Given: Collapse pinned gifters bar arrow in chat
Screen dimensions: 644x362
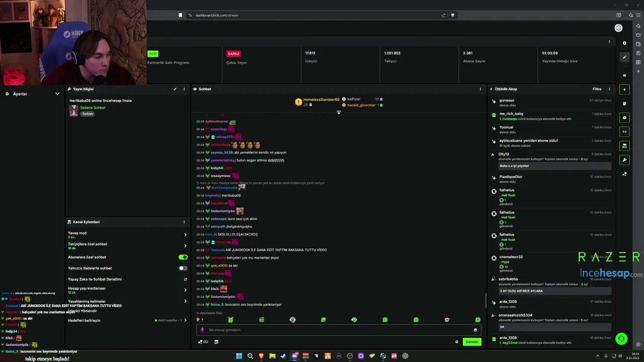Looking at the screenshot, I should pos(339,112).
